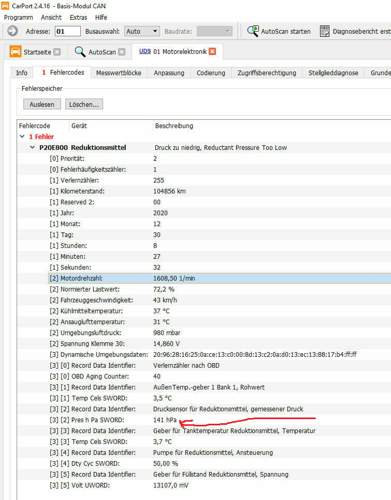
Task: Click the AutoScan tab magnifier icon
Action: (x=80, y=52)
